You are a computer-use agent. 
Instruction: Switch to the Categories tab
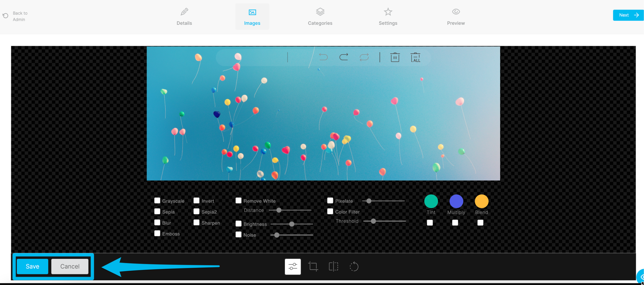[x=320, y=16]
